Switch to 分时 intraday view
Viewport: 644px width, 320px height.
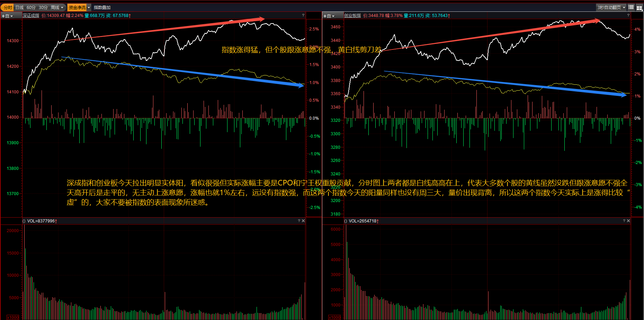[8, 7]
